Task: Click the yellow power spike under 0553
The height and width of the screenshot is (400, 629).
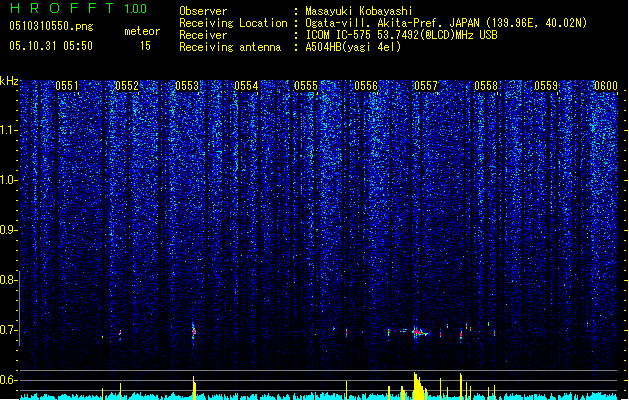Action: (194, 388)
